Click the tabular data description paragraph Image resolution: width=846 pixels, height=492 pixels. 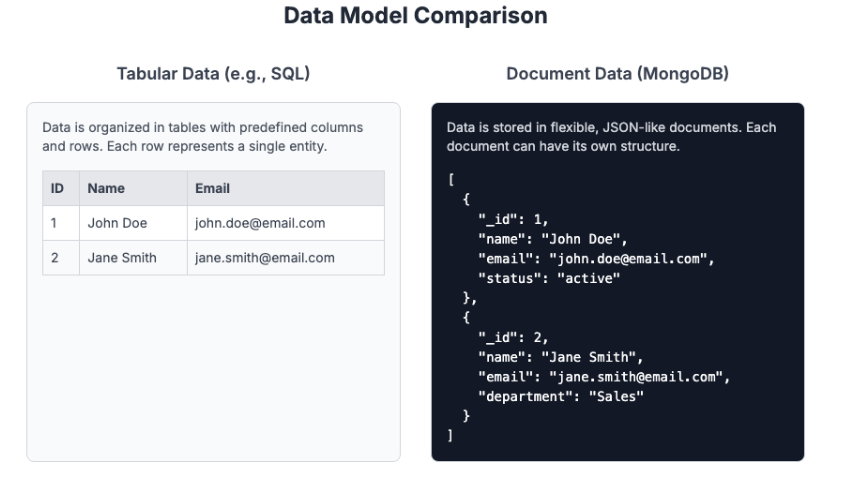click(203, 137)
